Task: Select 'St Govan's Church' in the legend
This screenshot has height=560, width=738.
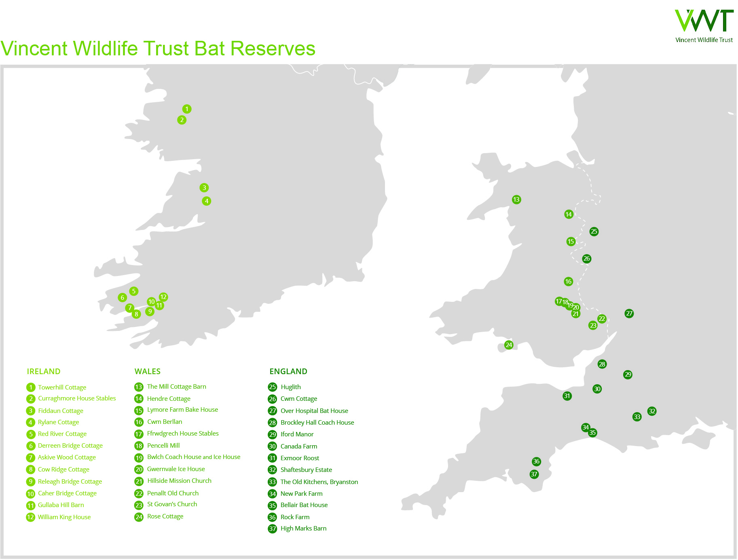Action: tap(172, 504)
